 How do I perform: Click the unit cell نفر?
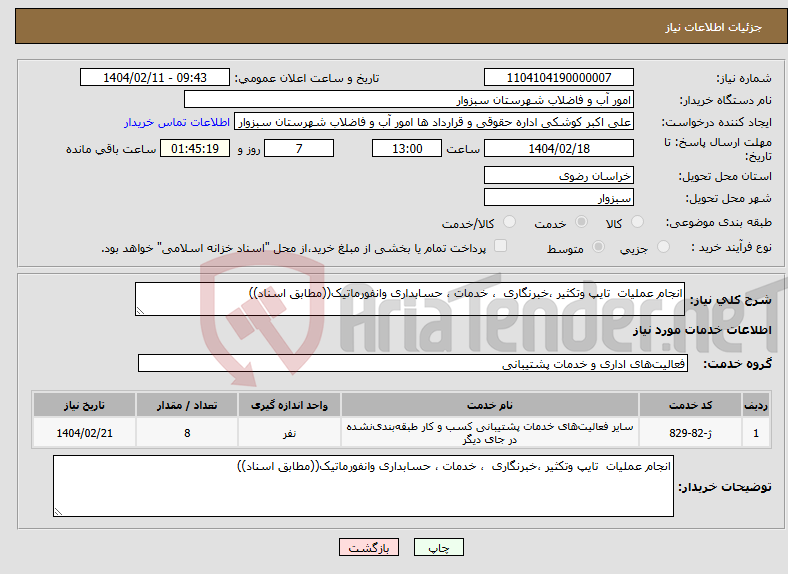289,433
